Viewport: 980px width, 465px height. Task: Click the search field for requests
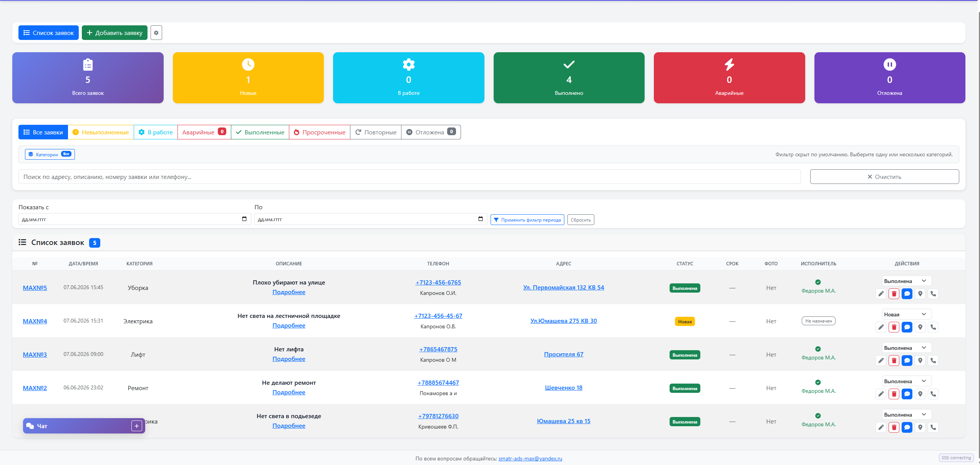coord(410,177)
